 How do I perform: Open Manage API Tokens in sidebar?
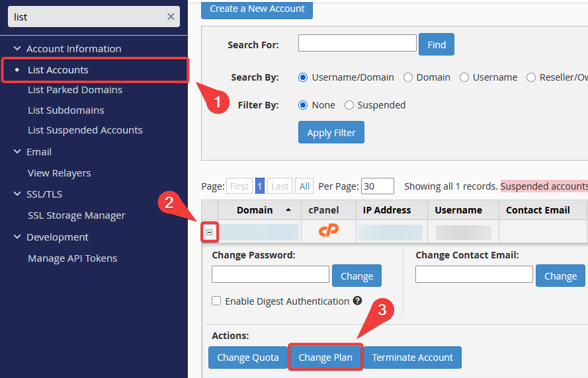[72, 258]
